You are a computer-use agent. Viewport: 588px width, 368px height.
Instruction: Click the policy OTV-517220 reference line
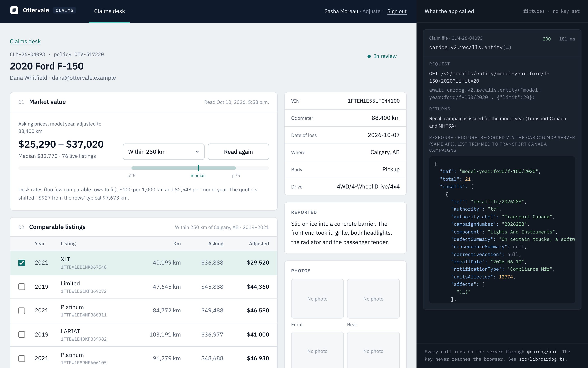[x=79, y=54]
